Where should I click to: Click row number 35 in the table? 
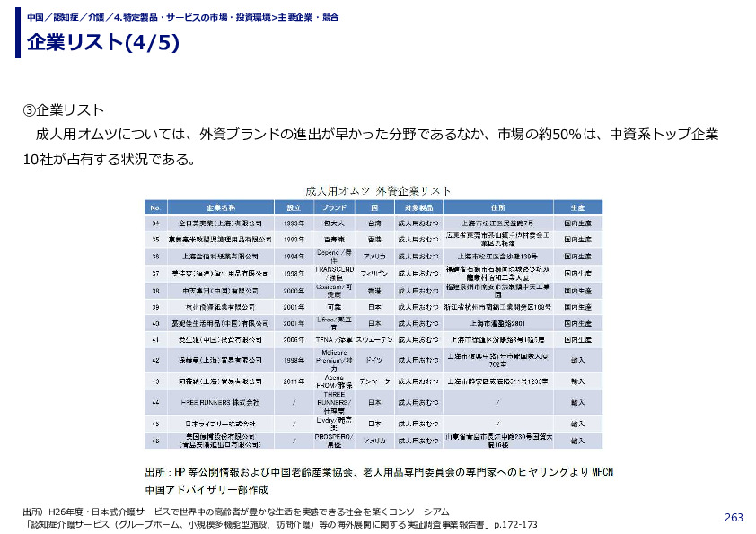(155, 240)
